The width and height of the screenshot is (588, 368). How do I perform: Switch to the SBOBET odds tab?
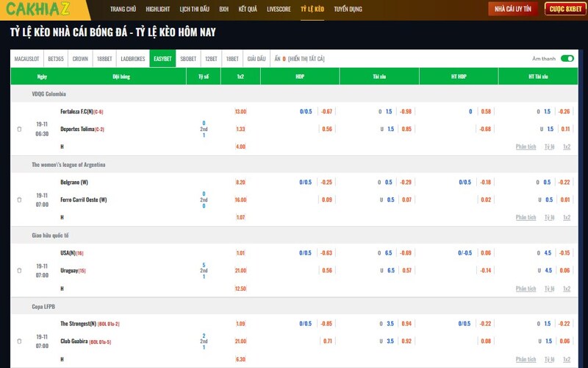click(x=188, y=59)
